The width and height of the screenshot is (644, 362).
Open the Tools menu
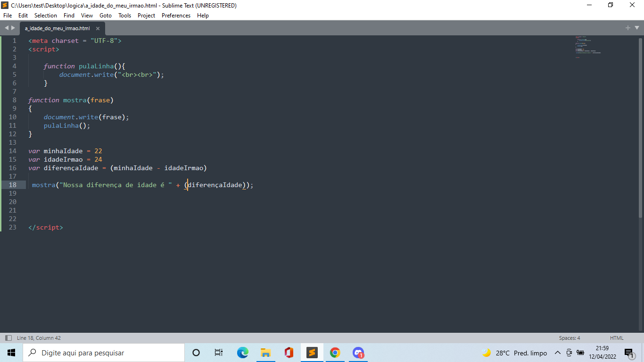125,16
